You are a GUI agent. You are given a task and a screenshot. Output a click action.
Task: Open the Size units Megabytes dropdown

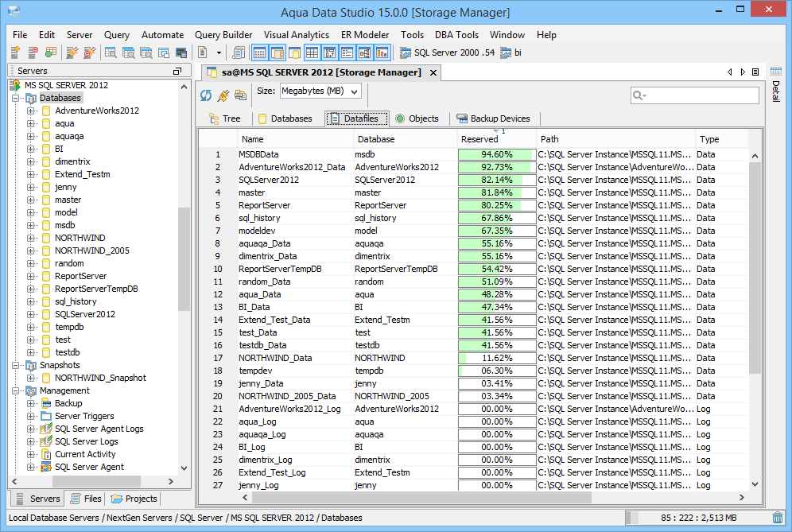[x=320, y=91]
